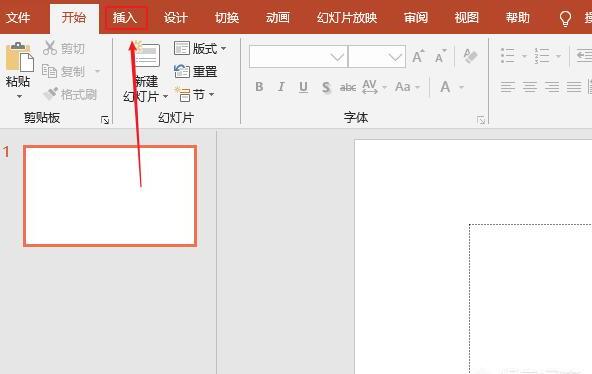This screenshot has height=374, width=592.
Task: Decrease list indent level
Action: [584, 56]
